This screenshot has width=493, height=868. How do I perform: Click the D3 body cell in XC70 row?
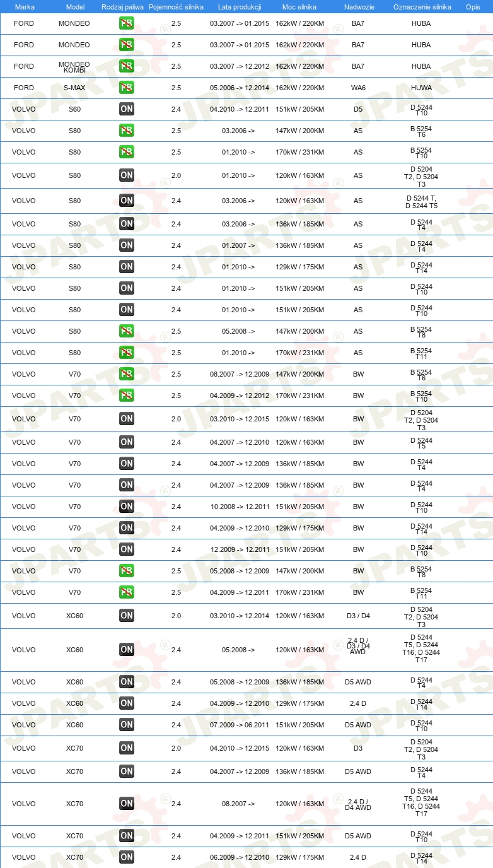tap(358, 748)
